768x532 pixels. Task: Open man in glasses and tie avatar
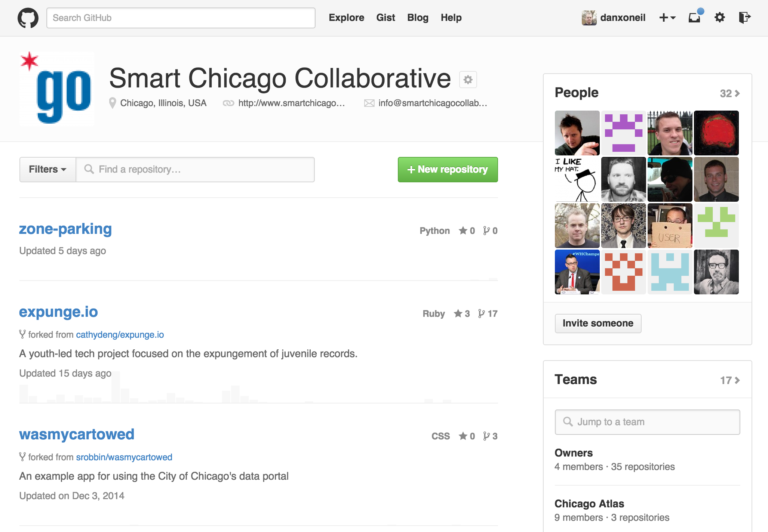click(624, 226)
